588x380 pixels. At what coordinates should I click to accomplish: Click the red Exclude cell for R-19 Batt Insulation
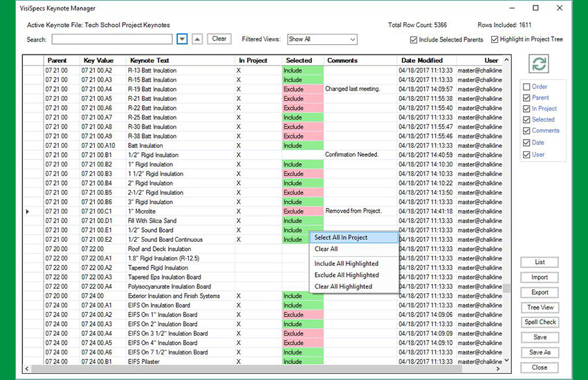point(302,89)
